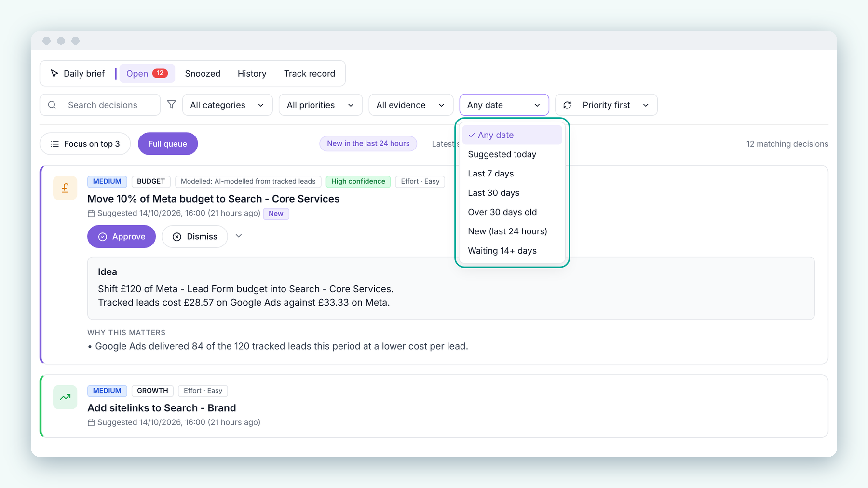Click the funnel filter icon
Image resolution: width=868 pixels, height=488 pixels.
171,105
